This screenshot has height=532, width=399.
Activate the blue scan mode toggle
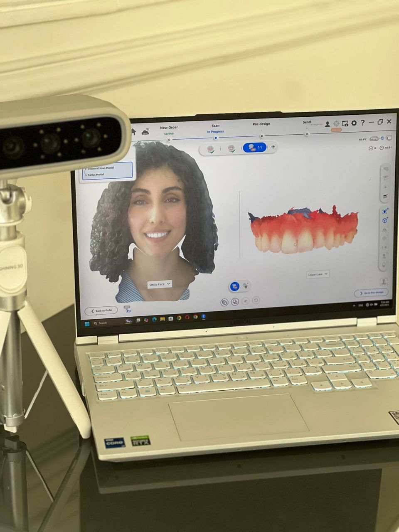click(235, 286)
